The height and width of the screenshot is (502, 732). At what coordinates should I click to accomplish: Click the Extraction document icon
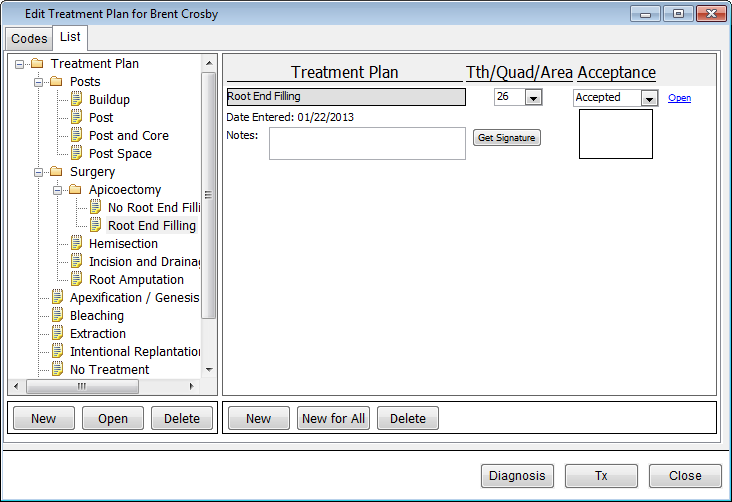pos(57,334)
